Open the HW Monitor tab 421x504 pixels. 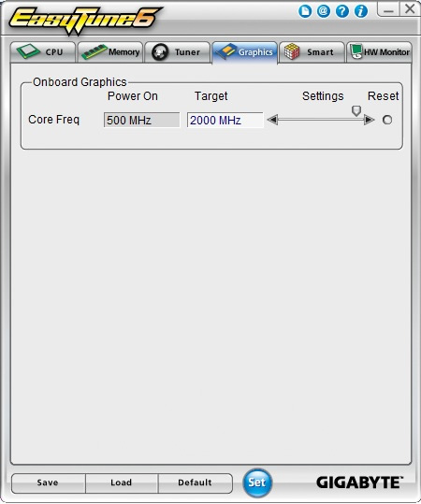click(x=379, y=51)
